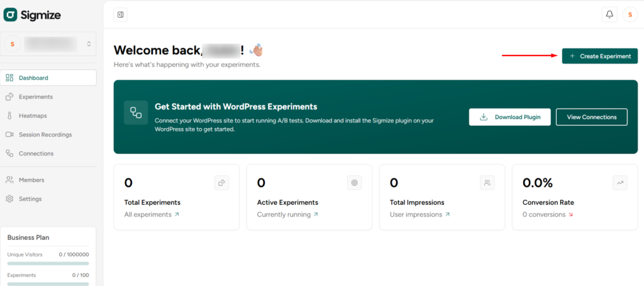Click the WordPress banner connections icon
Image resolution: width=644 pixels, height=286 pixels.
pyautogui.click(x=136, y=112)
